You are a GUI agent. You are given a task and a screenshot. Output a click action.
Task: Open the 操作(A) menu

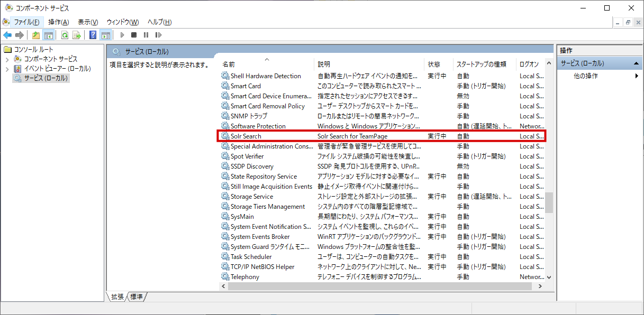tap(58, 22)
